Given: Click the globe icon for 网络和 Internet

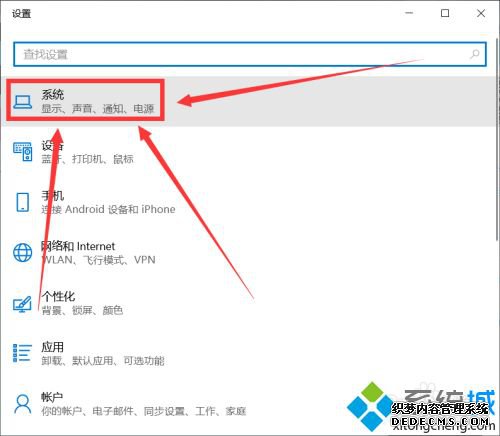Looking at the screenshot, I should pyautogui.click(x=23, y=252).
